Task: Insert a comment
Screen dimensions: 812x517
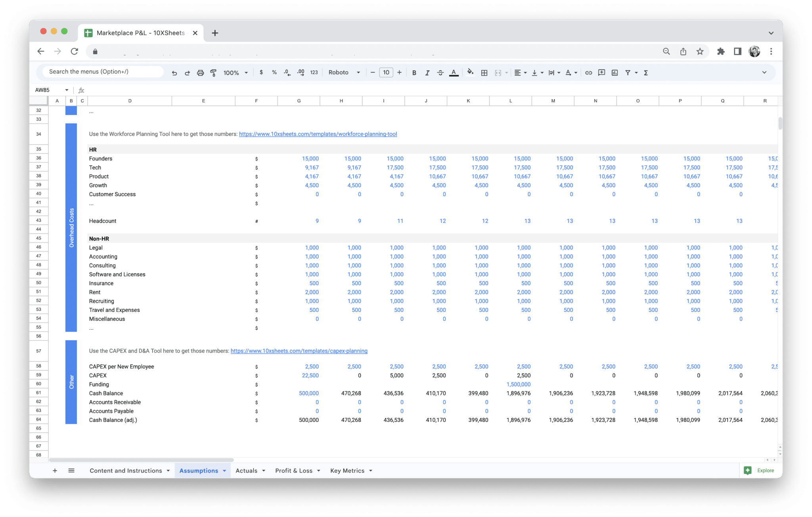Action: point(601,73)
